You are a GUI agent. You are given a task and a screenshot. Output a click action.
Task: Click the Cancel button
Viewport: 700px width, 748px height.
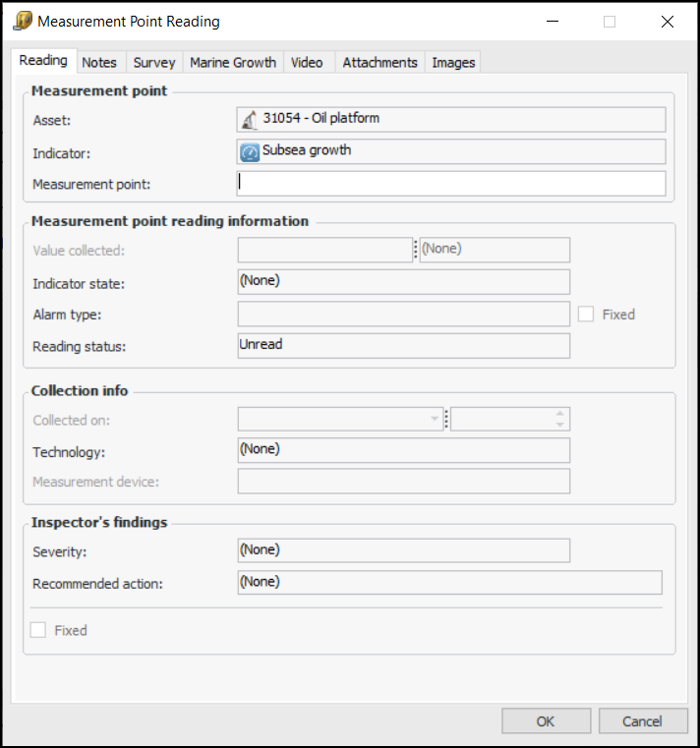pyautogui.click(x=642, y=721)
